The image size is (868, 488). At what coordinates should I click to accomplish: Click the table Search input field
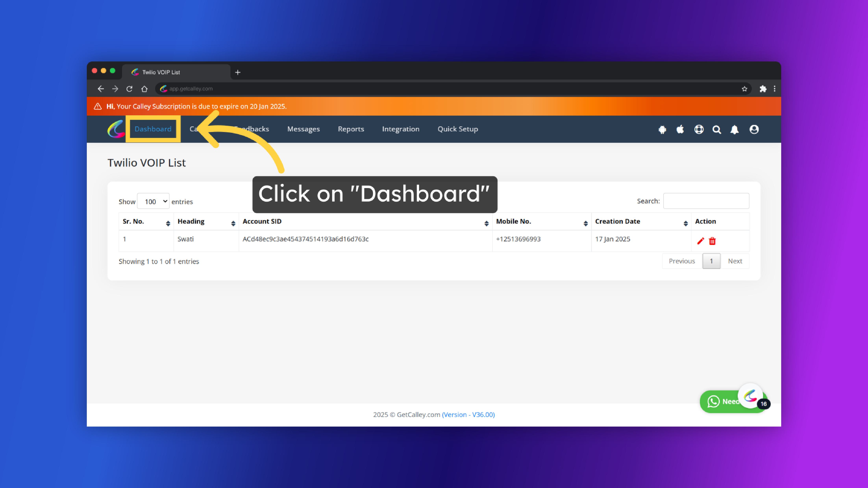pyautogui.click(x=706, y=201)
